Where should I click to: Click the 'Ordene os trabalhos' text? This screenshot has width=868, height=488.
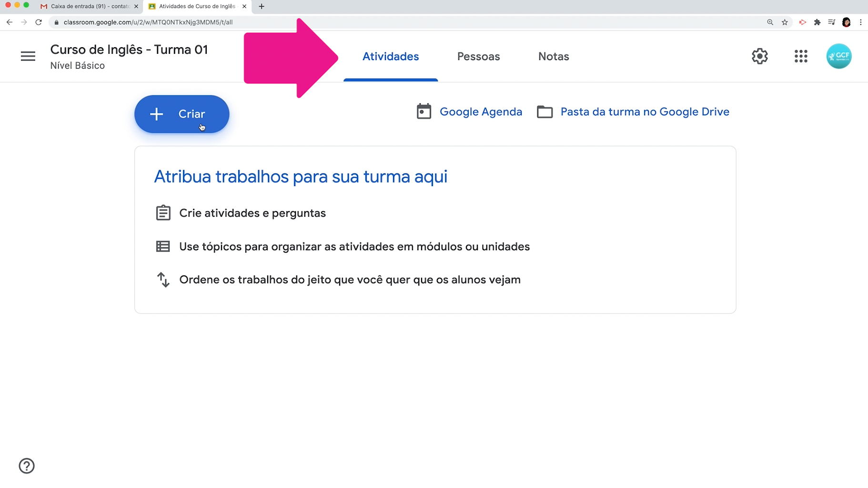[350, 280]
